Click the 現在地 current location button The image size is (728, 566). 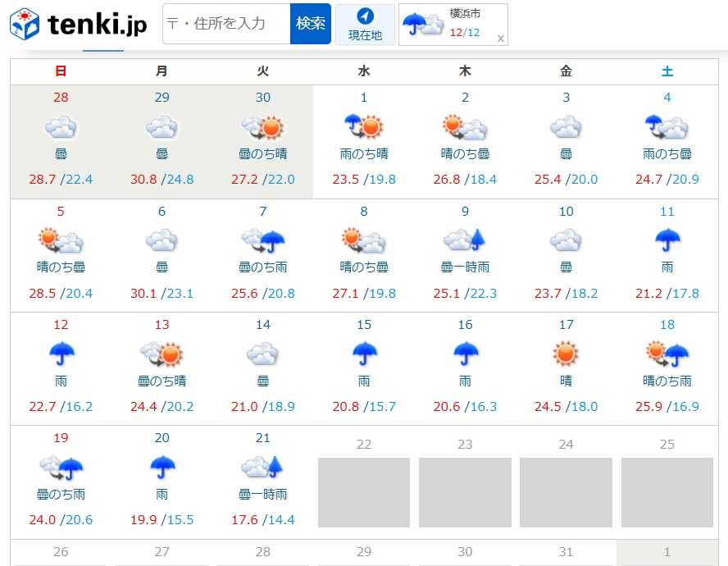(x=365, y=25)
